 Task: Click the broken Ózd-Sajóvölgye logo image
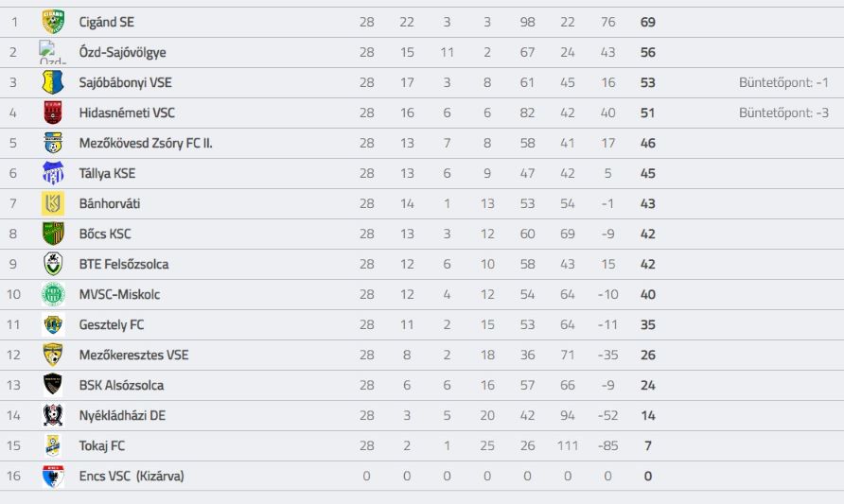point(52,52)
